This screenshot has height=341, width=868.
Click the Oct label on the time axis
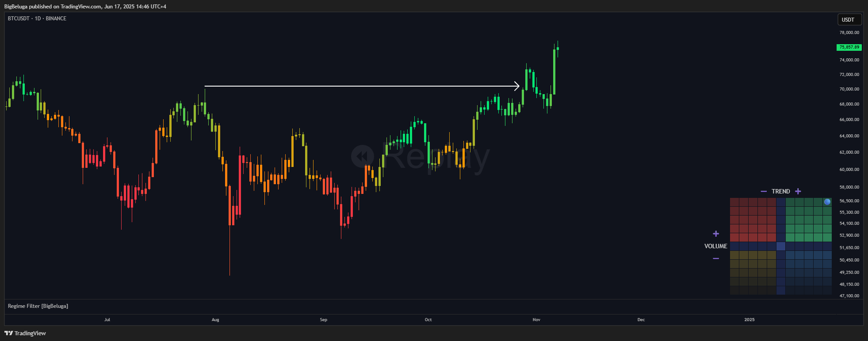pyautogui.click(x=428, y=319)
